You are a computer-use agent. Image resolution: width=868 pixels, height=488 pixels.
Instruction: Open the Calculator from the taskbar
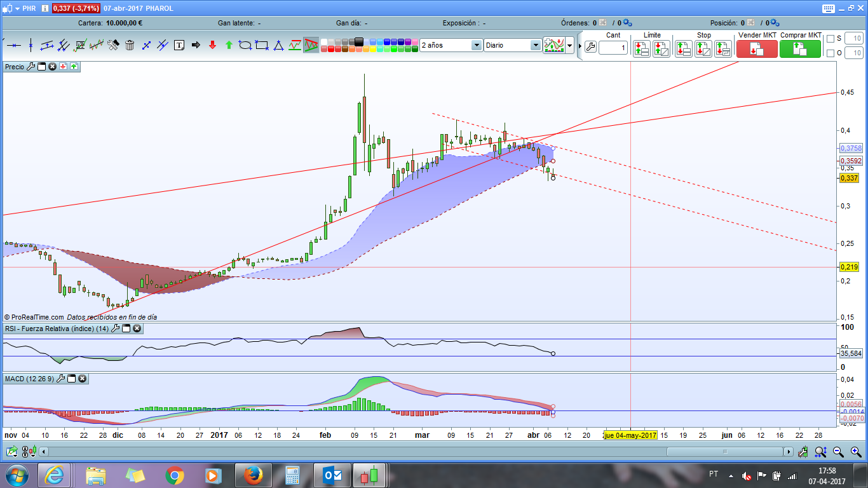[x=292, y=475]
